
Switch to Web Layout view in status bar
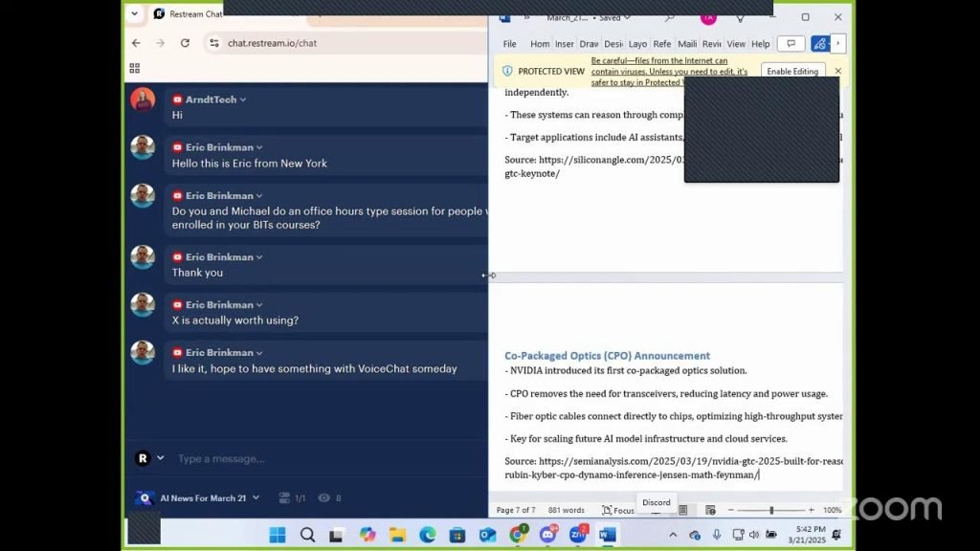coord(709,510)
